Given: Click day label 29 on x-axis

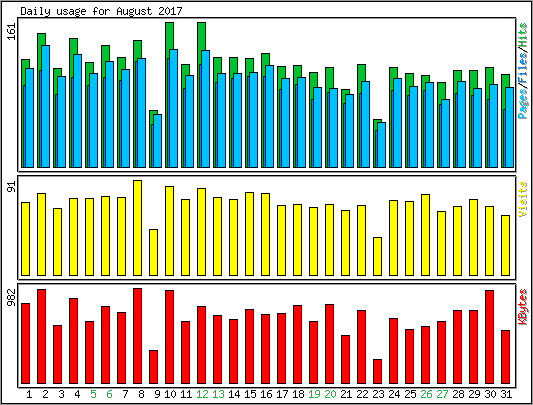Looking at the screenshot, I should pos(474,394).
